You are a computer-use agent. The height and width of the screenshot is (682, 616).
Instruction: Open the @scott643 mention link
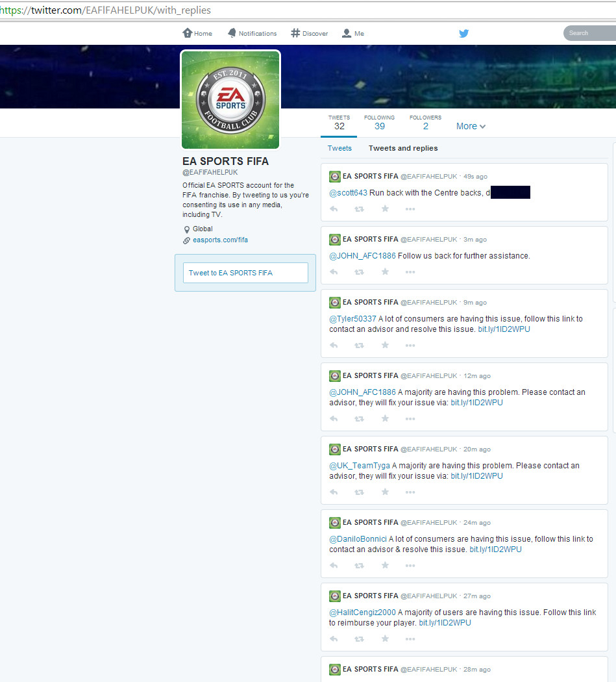pyautogui.click(x=348, y=193)
